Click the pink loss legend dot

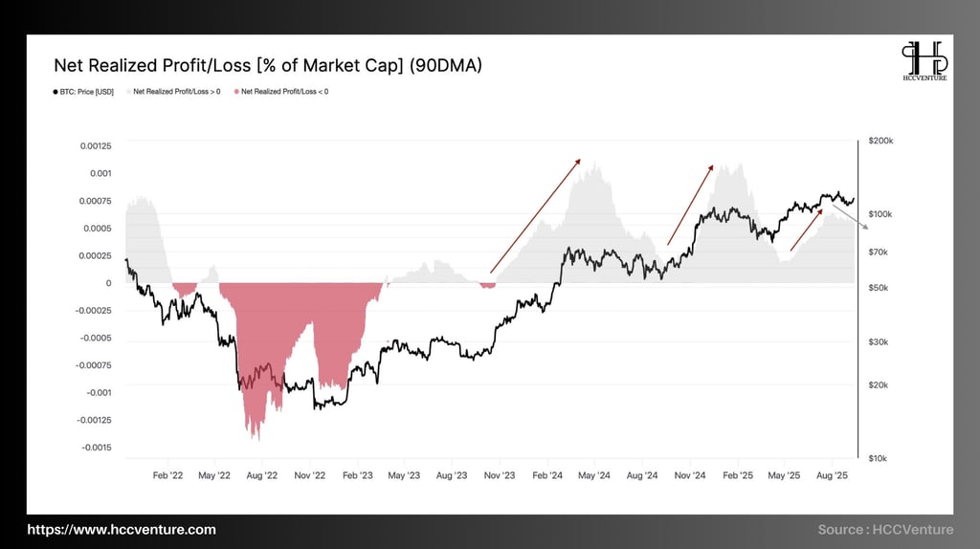(236, 92)
